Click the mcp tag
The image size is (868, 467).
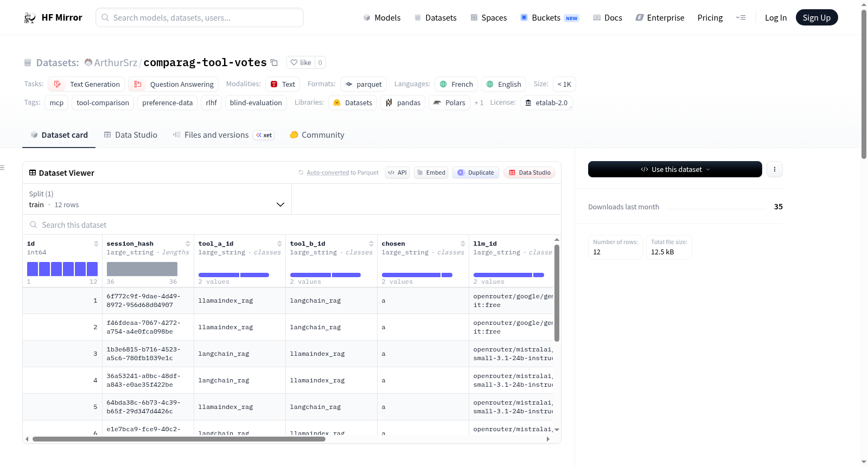pyautogui.click(x=56, y=103)
